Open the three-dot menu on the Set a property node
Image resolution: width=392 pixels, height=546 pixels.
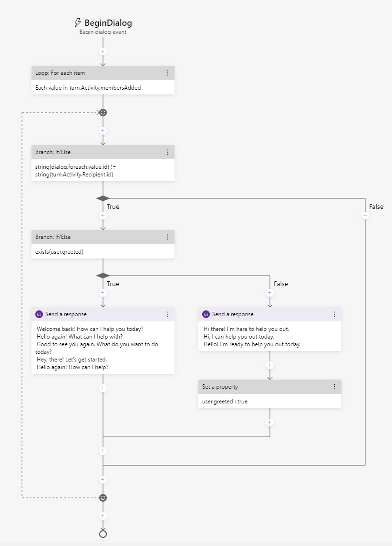334,387
